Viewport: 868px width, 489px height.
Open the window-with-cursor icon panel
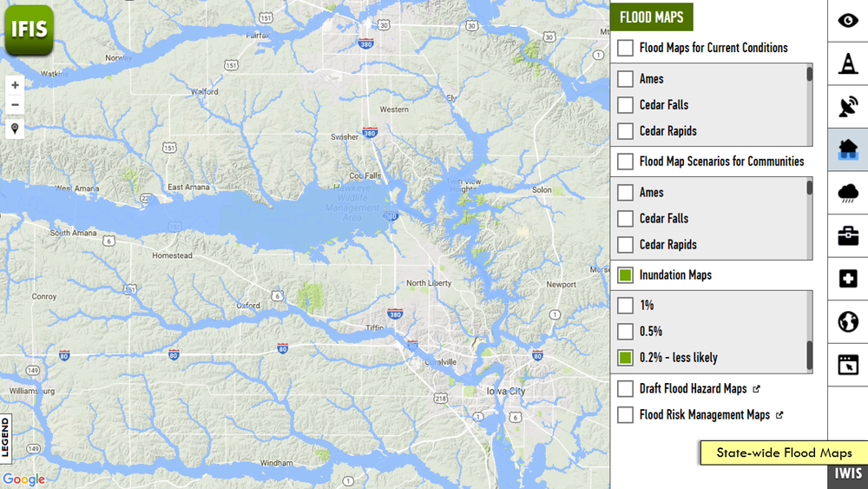pyautogui.click(x=848, y=365)
